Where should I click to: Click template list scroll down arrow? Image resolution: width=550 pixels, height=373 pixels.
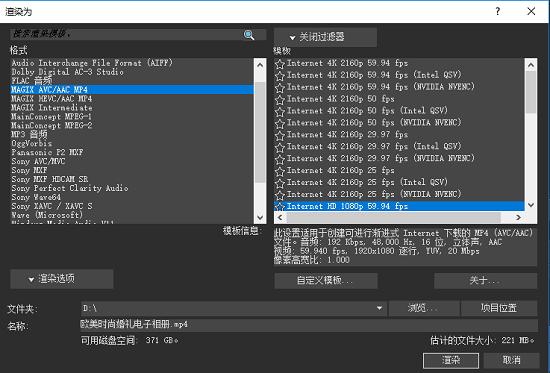(x=531, y=205)
